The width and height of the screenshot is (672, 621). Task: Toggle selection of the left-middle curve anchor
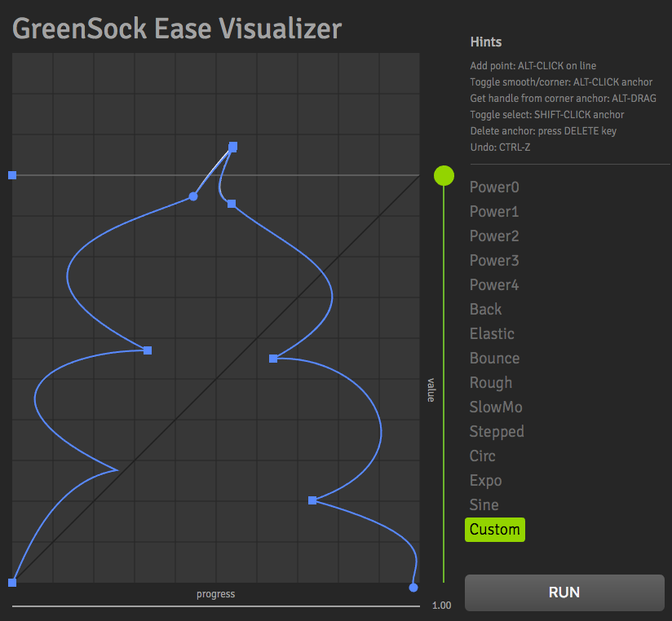pyautogui.click(x=147, y=350)
